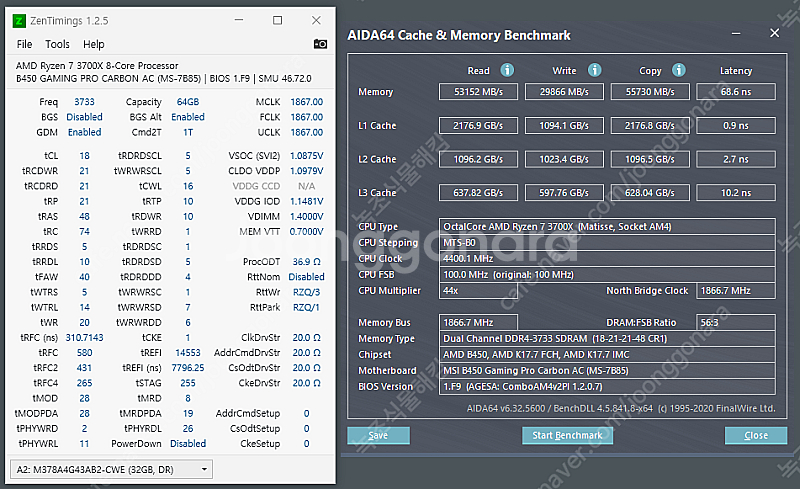Click the L2 Cache latency 2.7 ns

[x=736, y=159]
